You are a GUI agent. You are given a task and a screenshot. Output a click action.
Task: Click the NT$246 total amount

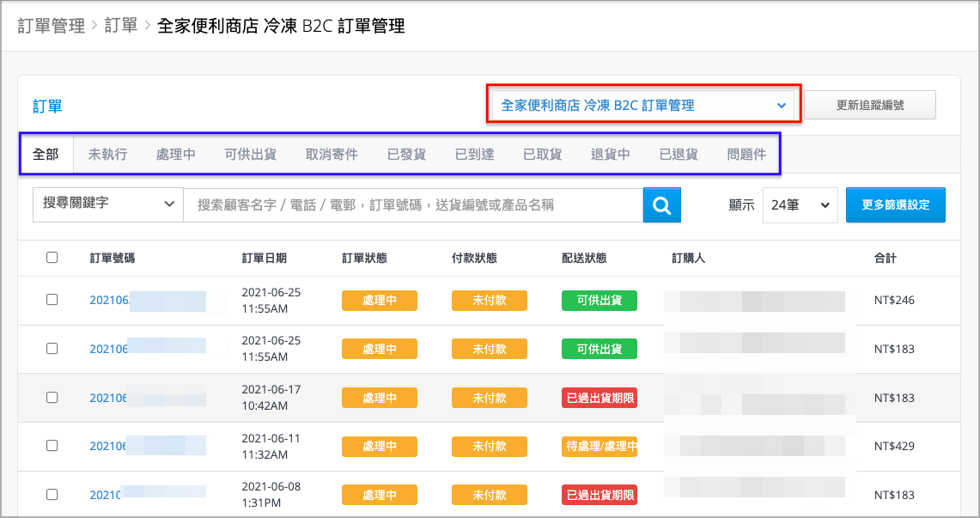(x=894, y=301)
